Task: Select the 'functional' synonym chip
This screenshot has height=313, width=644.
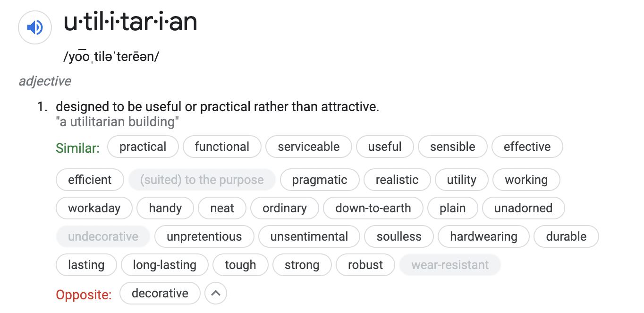Action: 222,147
